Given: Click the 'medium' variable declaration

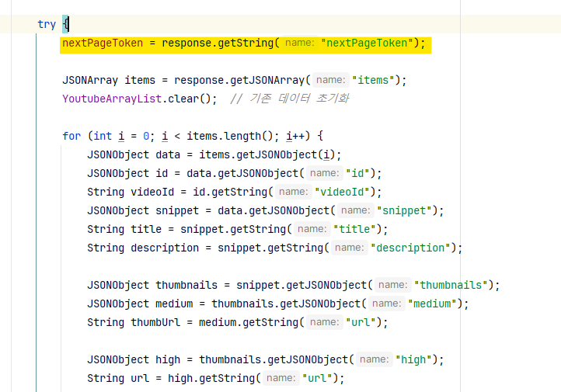Looking at the screenshot, I should [174, 304].
